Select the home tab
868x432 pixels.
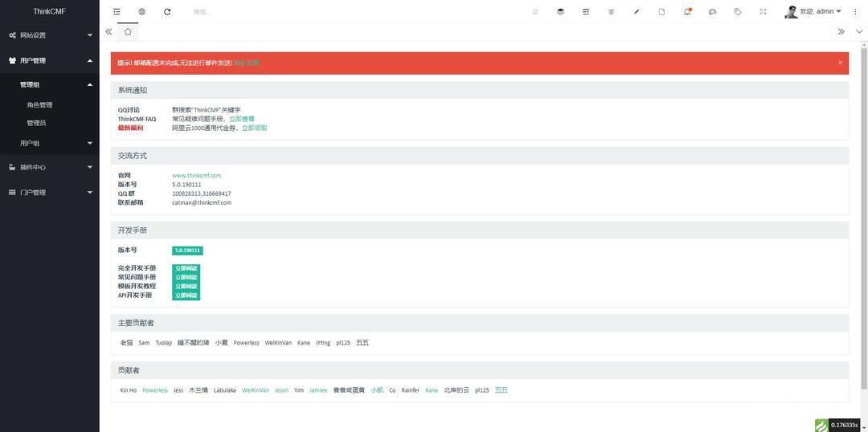(128, 31)
